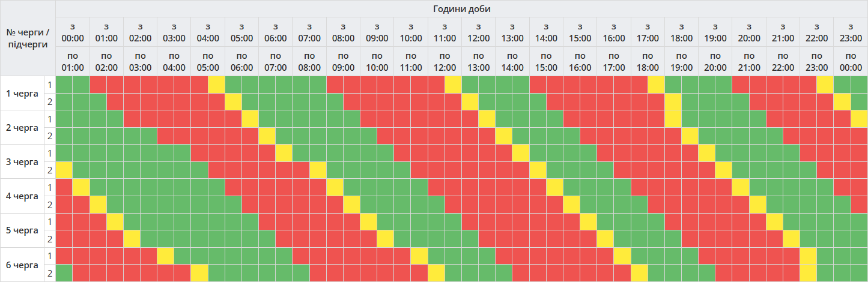Click the 'по 00:00' end header
Image resolution: width=868 pixels, height=282 pixels.
point(851,61)
